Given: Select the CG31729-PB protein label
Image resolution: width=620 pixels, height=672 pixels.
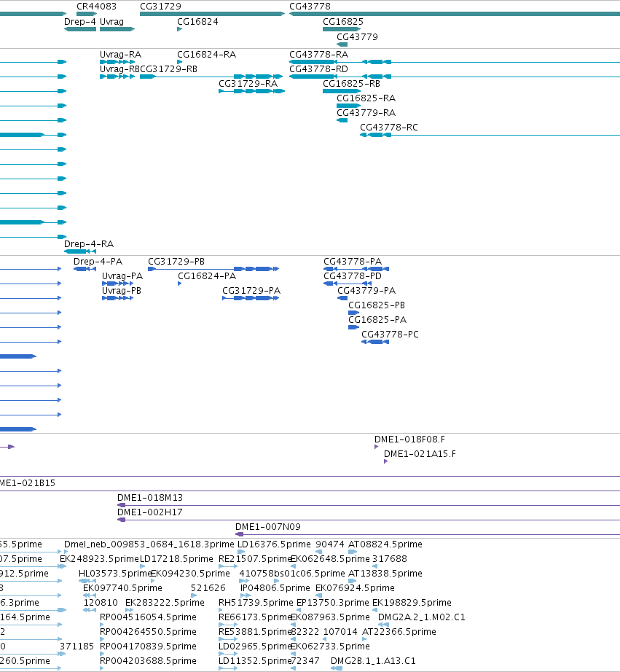Looking at the screenshot, I should point(176,262).
